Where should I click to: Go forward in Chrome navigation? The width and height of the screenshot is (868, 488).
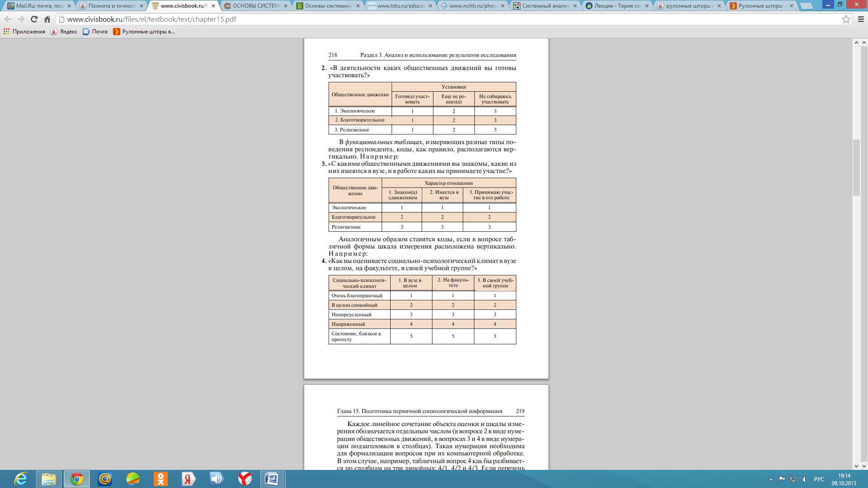[21, 19]
